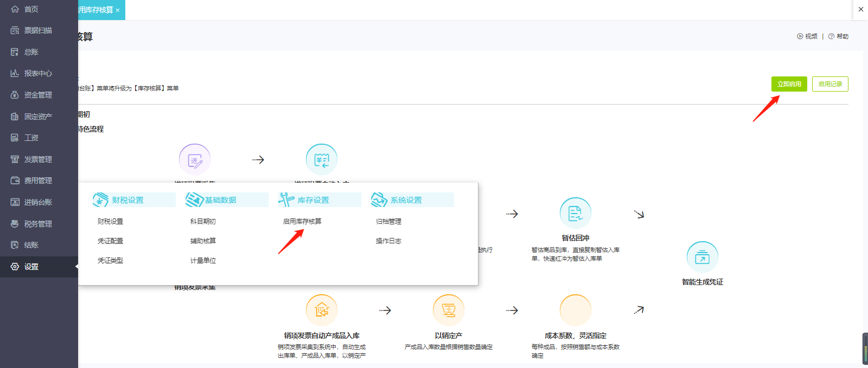Image resolution: width=868 pixels, height=368 pixels.
Task: Open 报表中心 in sidebar
Action: pos(39,73)
